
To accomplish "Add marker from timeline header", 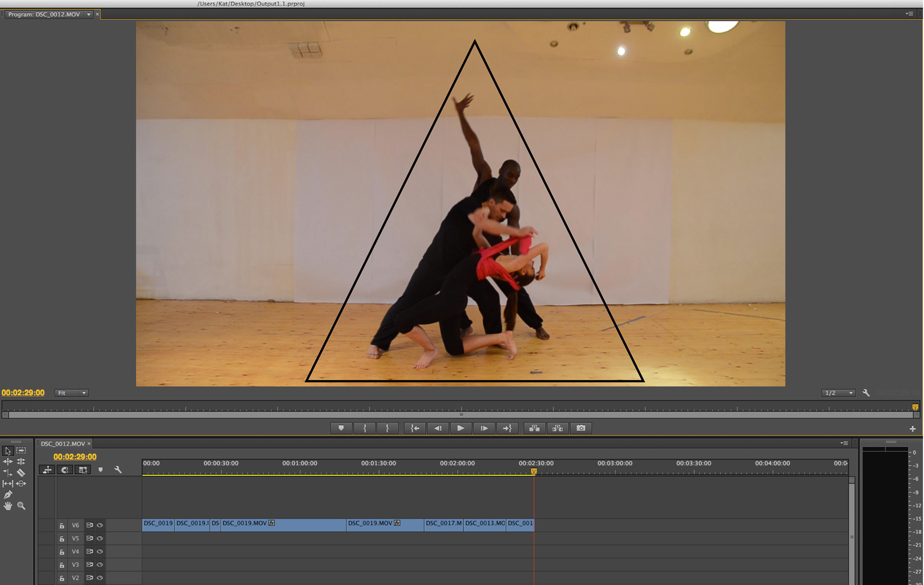I will [x=101, y=469].
